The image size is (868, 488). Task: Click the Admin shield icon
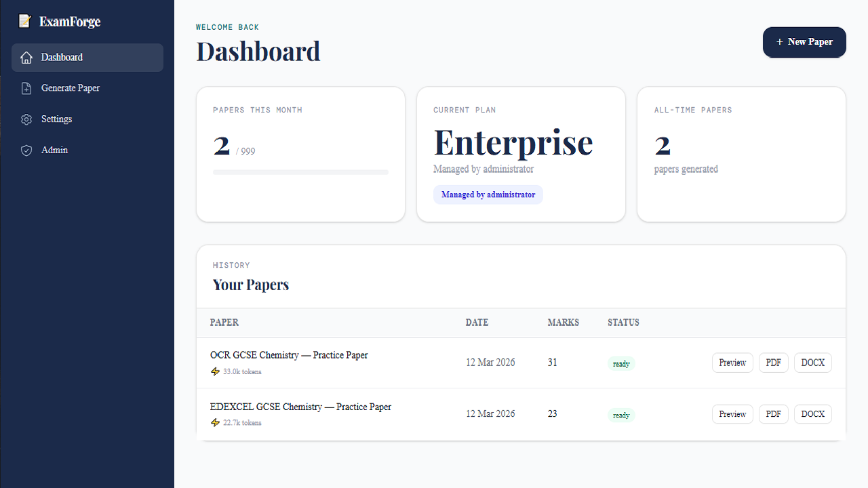[x=26, y=150]
